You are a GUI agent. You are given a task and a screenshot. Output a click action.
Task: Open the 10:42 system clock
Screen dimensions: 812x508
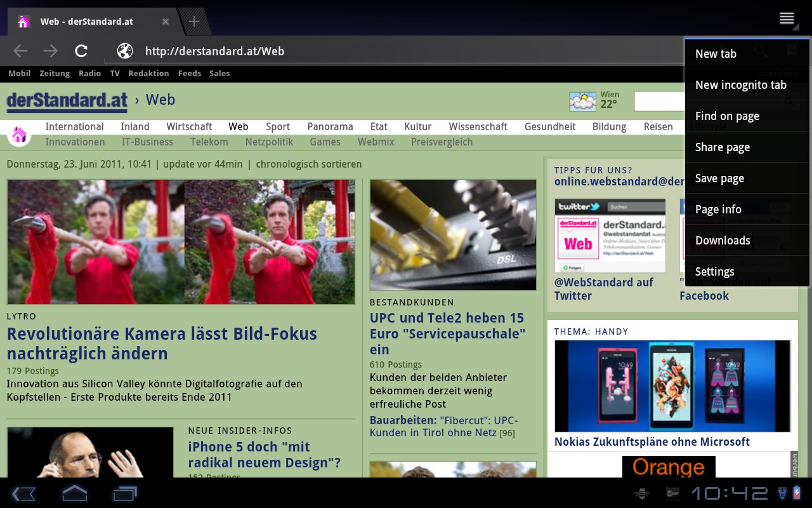[730, 493]
